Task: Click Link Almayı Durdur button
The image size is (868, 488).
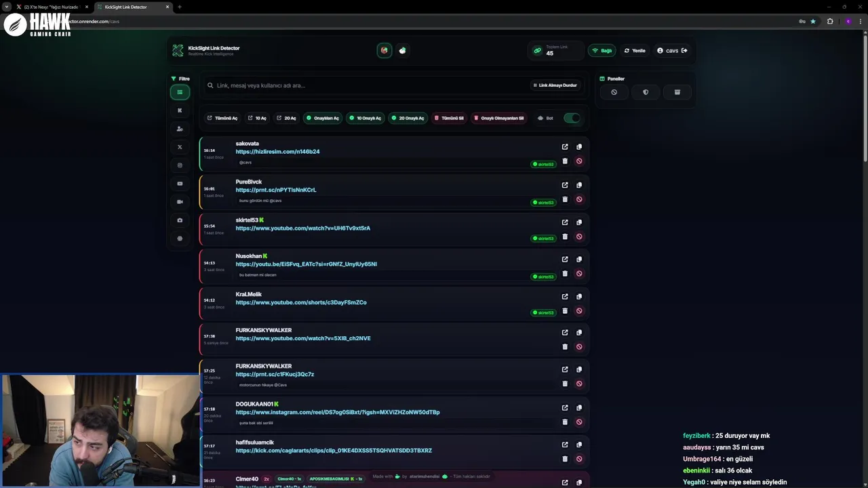Action: (x=555, y=85)
